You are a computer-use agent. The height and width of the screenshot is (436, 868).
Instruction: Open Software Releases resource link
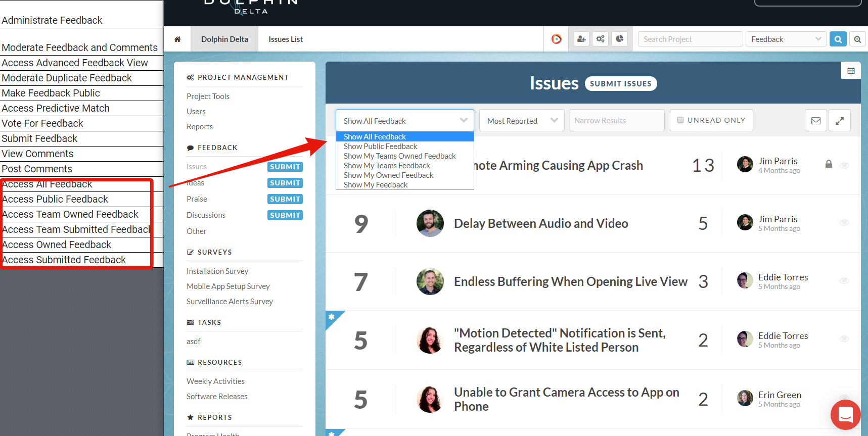[217, 396]
